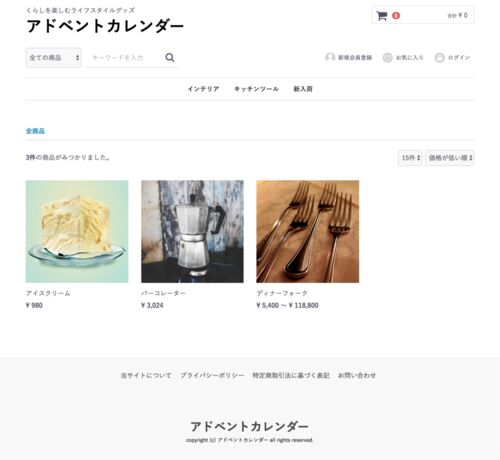Click the favorites heart icon

pos(387,58)
